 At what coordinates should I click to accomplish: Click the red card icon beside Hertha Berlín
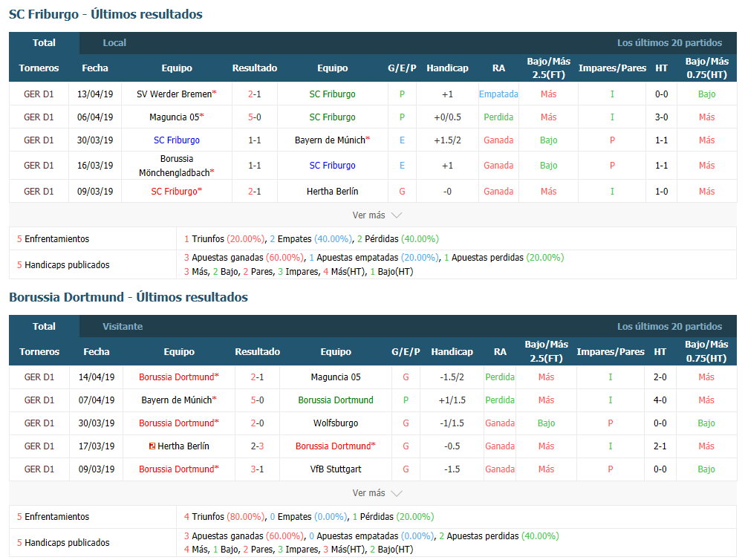pyautogui.click(x=152, y=446)
